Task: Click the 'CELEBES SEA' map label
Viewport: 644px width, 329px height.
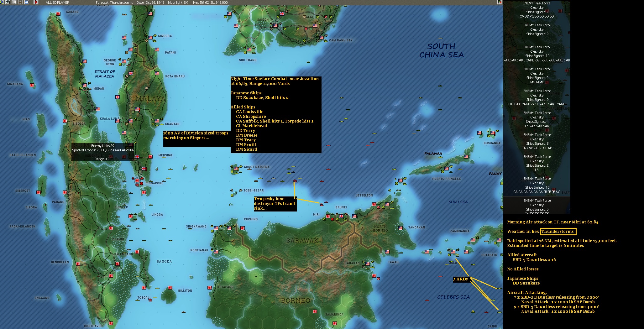Action: click(x=453, y=297)
